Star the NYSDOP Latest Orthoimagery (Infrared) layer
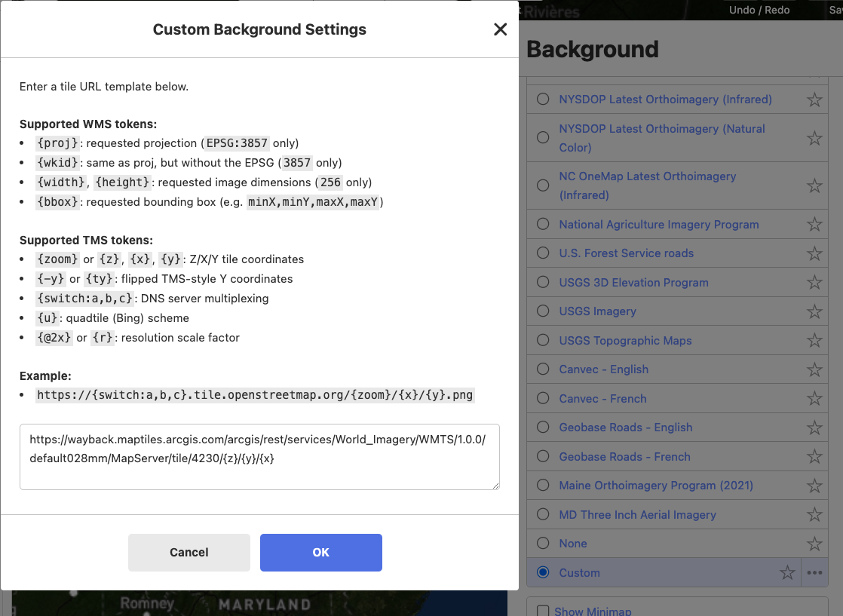The height and width of the screenshot is (616, 843). (x=814, y=99)
